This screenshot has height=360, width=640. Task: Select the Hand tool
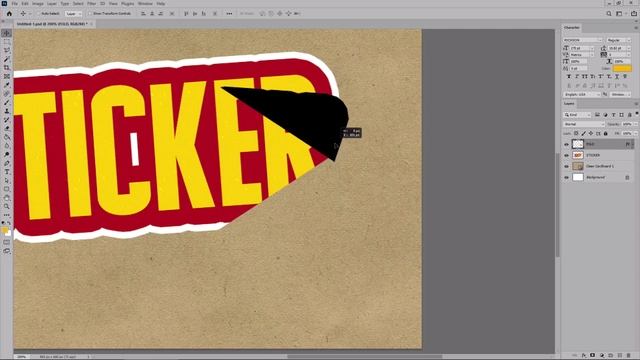tap(7, 198)
